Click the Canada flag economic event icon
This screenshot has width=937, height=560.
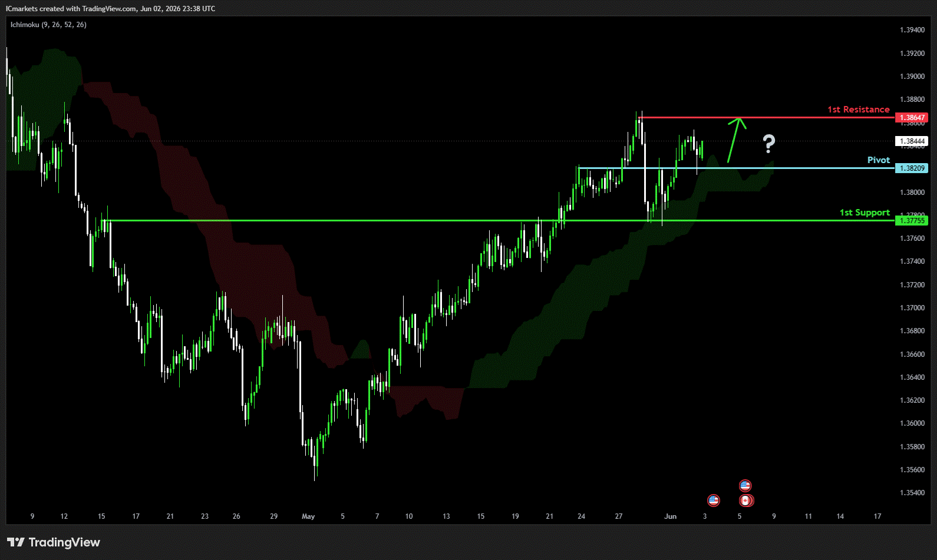coord(746,501)
